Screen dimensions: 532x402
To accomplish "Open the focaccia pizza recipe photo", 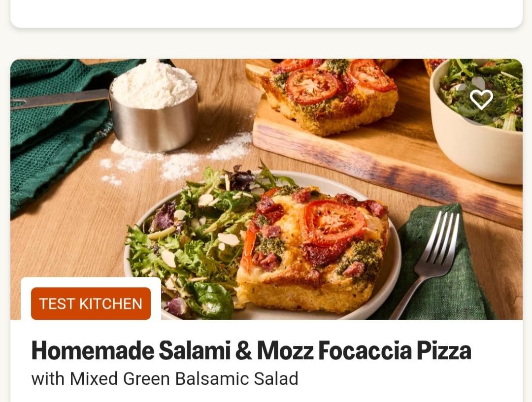I will click(x=266, y=189).
